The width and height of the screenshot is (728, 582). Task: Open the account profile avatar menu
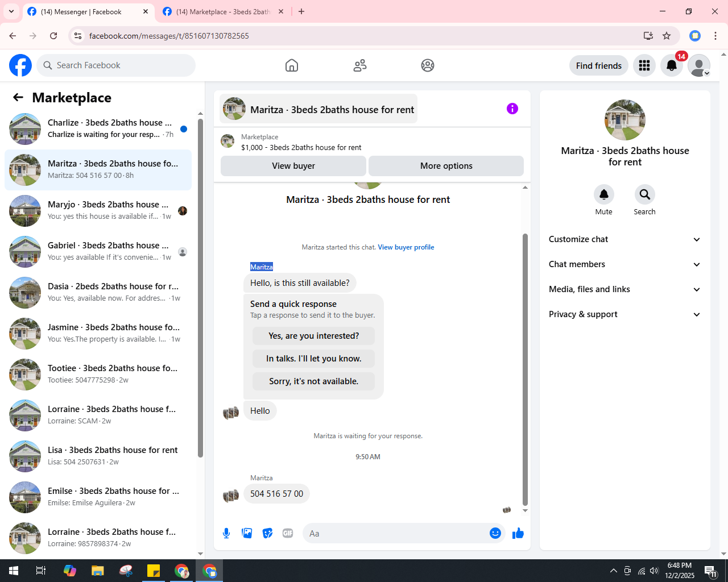[699, 65]
